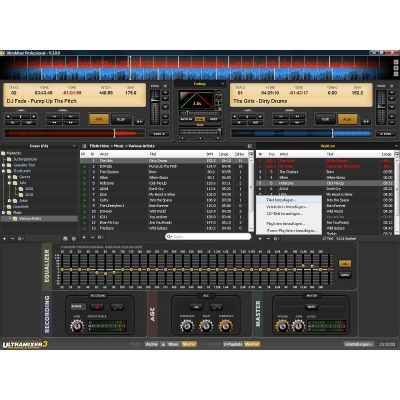The height and width of the screenshot is (400, 400).
Task: Toggle the equalizer ON button
Action: click(345, 264)
